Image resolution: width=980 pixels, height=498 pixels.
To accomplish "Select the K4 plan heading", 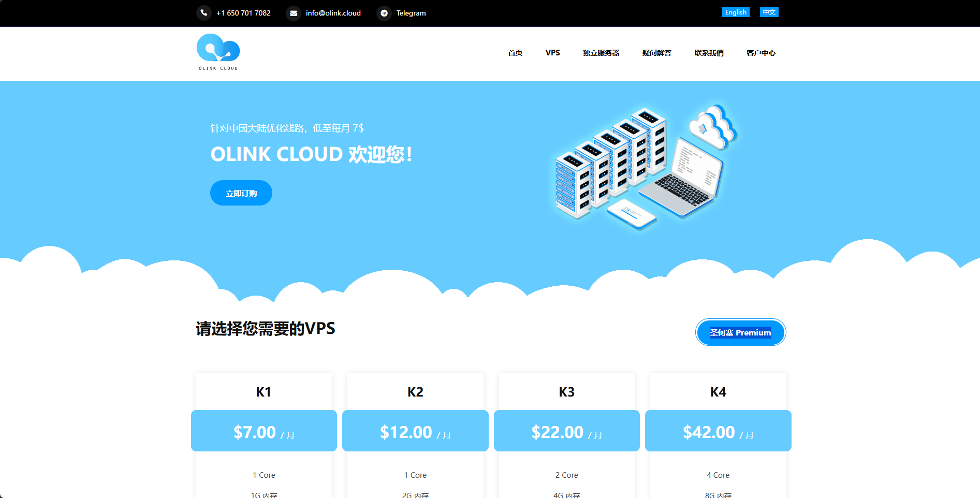I will coord(718,392).
